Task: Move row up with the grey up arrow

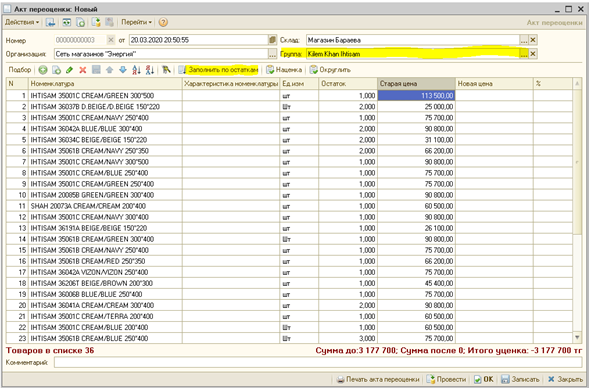Action: 109,70
